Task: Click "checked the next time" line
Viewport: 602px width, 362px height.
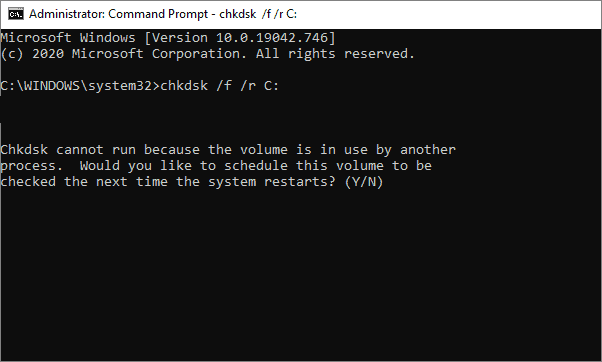Action: click(84, 182)
